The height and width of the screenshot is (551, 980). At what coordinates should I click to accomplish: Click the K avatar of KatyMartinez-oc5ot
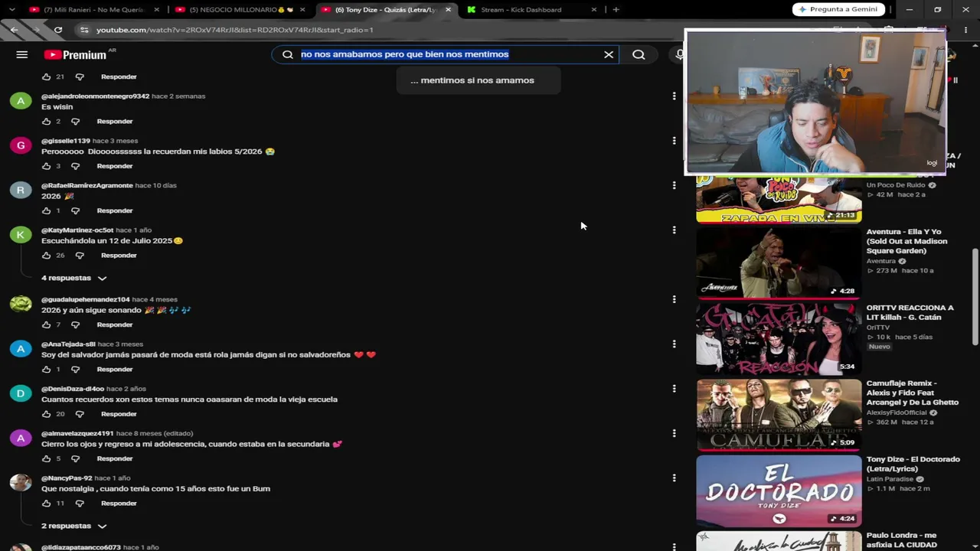[21, 234]
